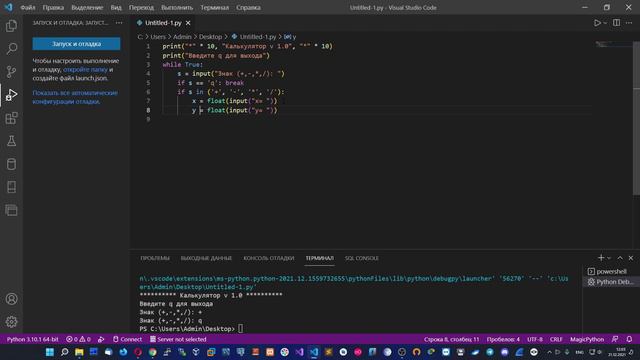Screen dimensions: 640x360
Task: Open the Справка menu
Action: pos(248,7)
